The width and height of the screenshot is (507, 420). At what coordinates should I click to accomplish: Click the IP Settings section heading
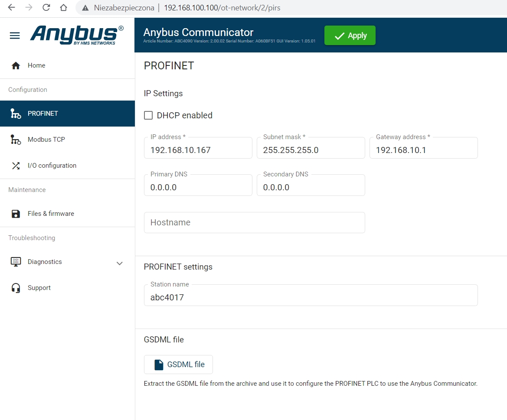[x=163, y=93]
